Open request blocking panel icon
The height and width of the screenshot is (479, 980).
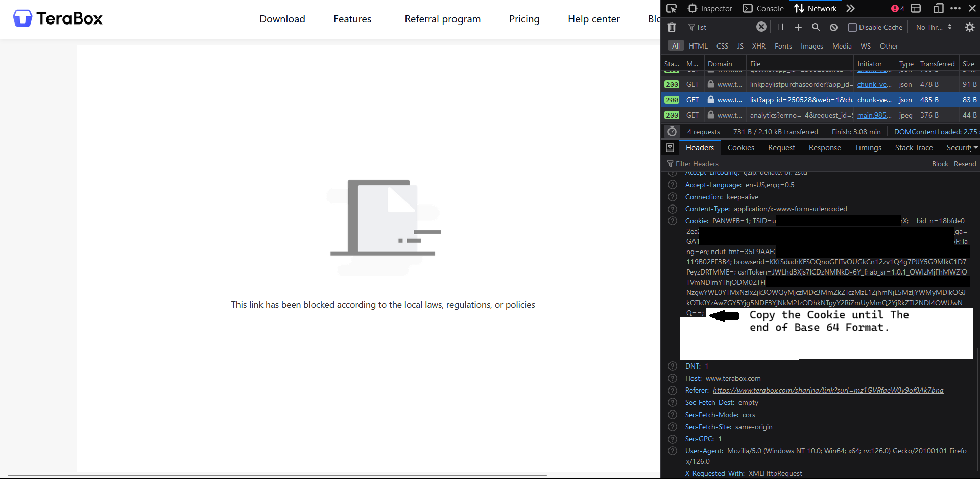[833, 27]
